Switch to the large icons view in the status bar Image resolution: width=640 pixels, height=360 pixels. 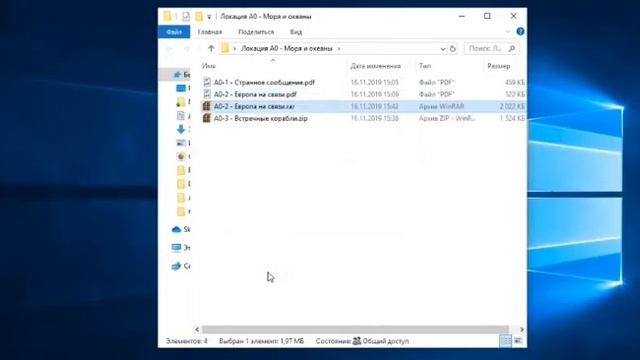[x=518, y=341]
